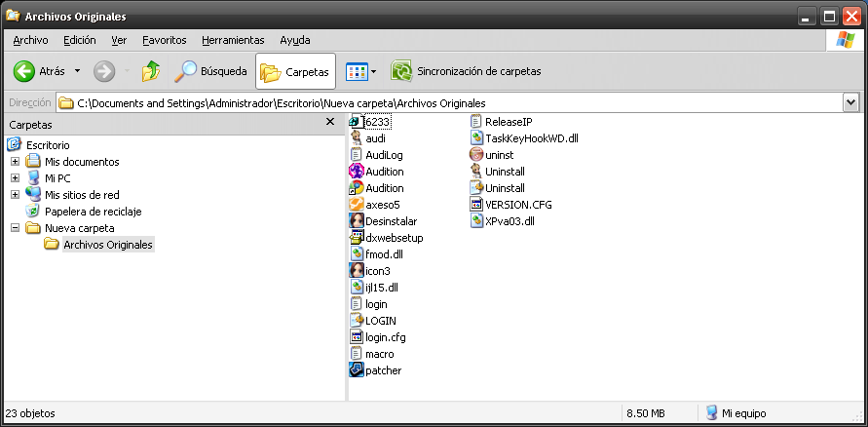Click the Vistas view-mode icon
Image resolution: width=868 pixels, height=427 pixels.
(357, 71)
